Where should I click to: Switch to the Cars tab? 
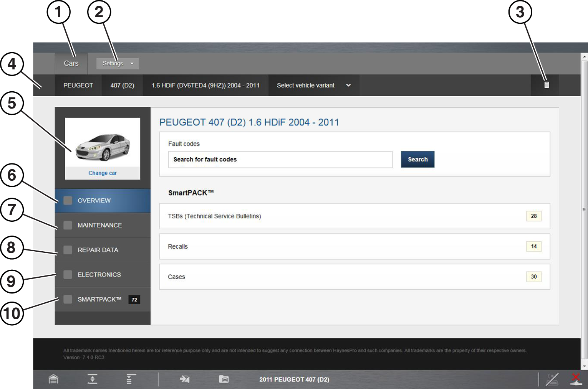pyautogui.click(x=71, y=64)
